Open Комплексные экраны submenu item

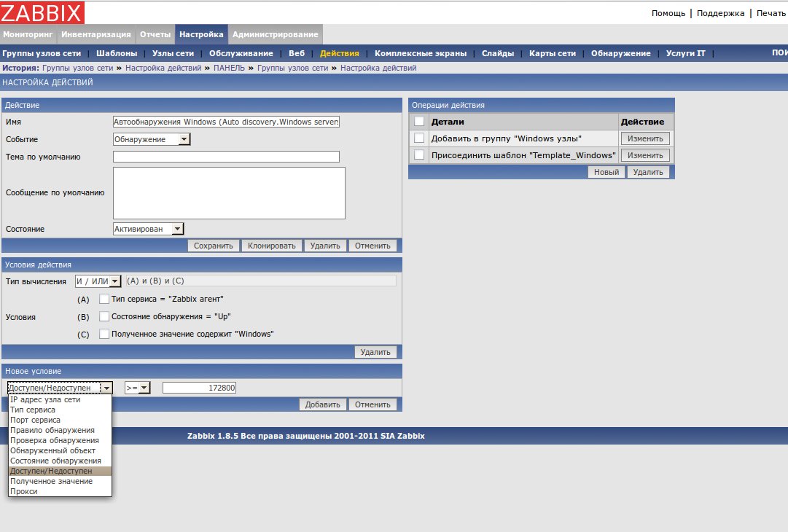(421, 53)
